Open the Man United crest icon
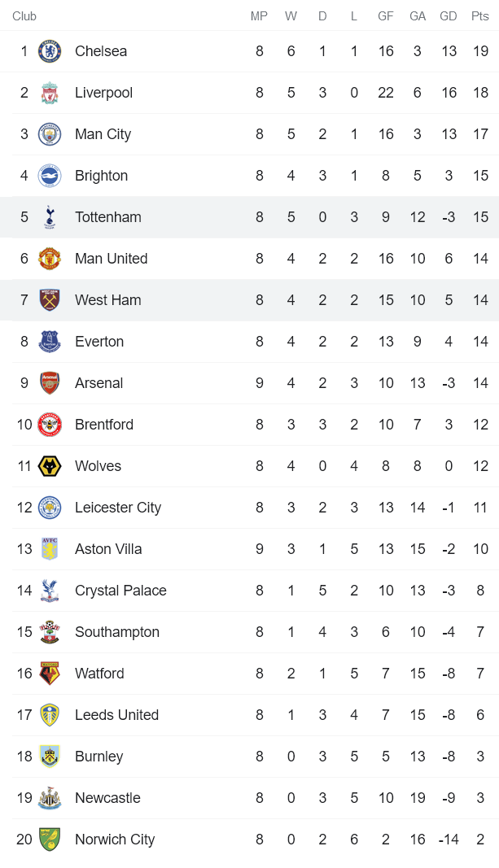The image size is (499, 868). pos(50,259)
